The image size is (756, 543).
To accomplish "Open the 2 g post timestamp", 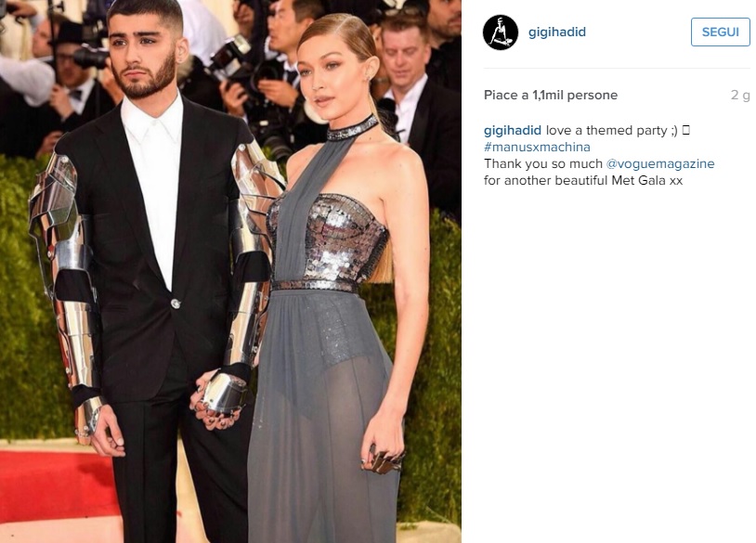I will pyautogui.click(x=740, y=95).
